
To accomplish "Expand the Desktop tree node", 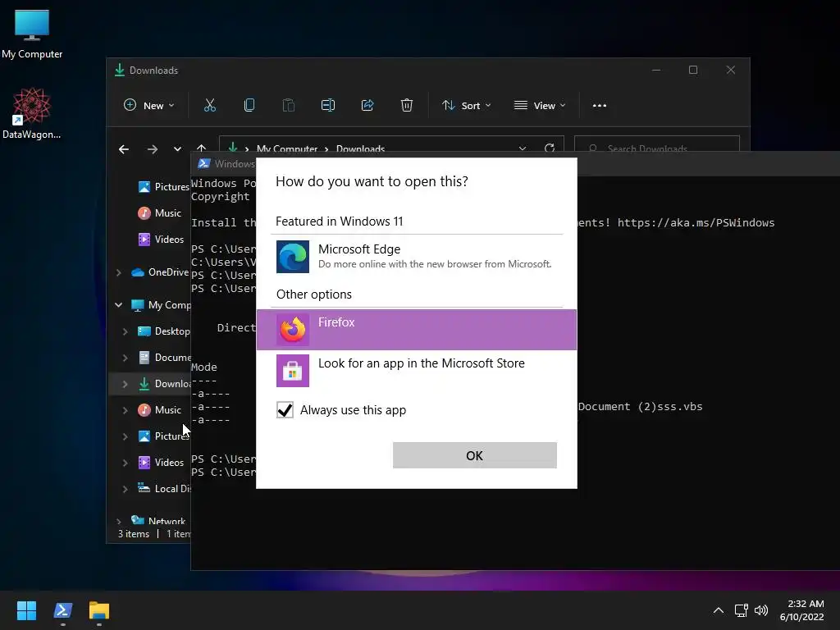I will tap(125, 331).
